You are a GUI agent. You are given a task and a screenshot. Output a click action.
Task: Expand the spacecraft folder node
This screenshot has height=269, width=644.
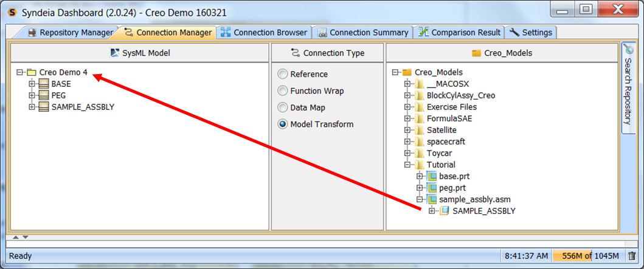407,141
